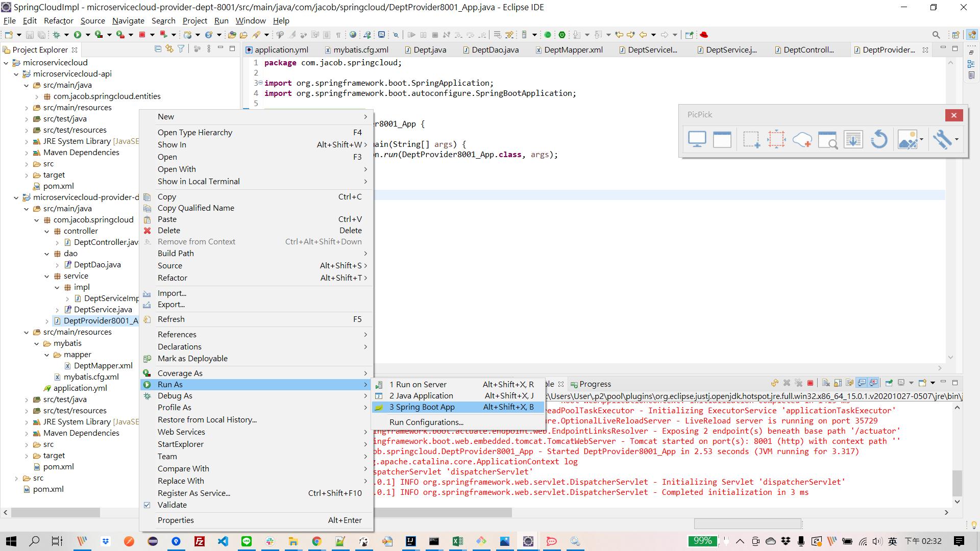
Task: Click Delete in context menu
Action: [256, 231]
